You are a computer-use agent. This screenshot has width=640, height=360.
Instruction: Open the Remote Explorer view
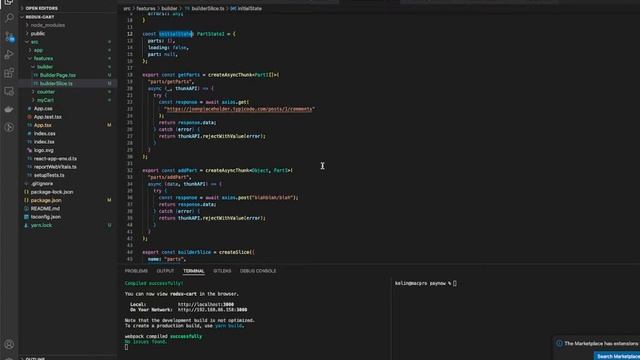click(9, 91)
